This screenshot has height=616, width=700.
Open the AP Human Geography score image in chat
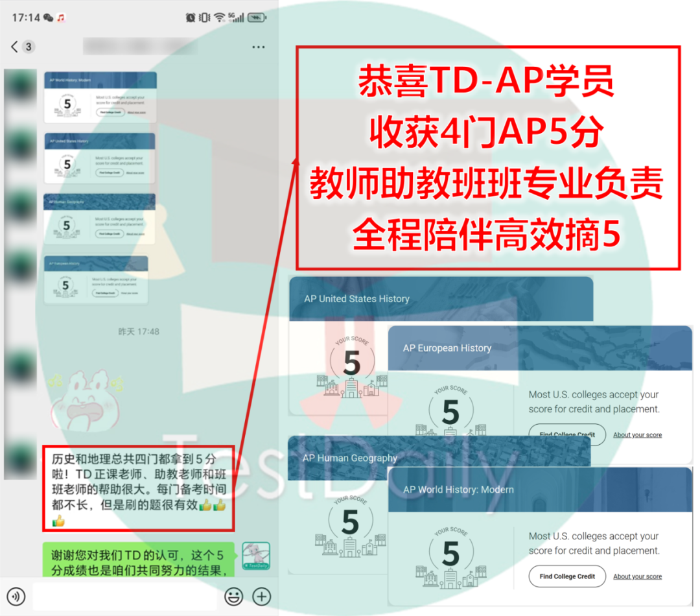click(99, 219)
